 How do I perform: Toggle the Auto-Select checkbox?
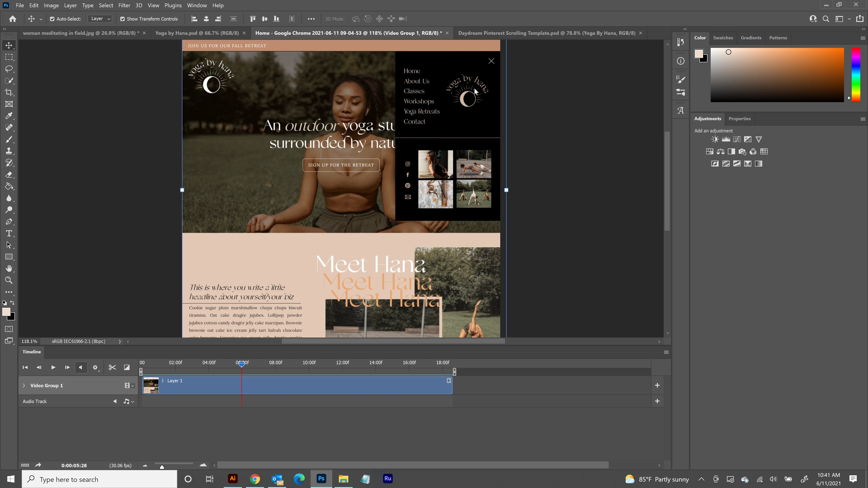[52, 19]
